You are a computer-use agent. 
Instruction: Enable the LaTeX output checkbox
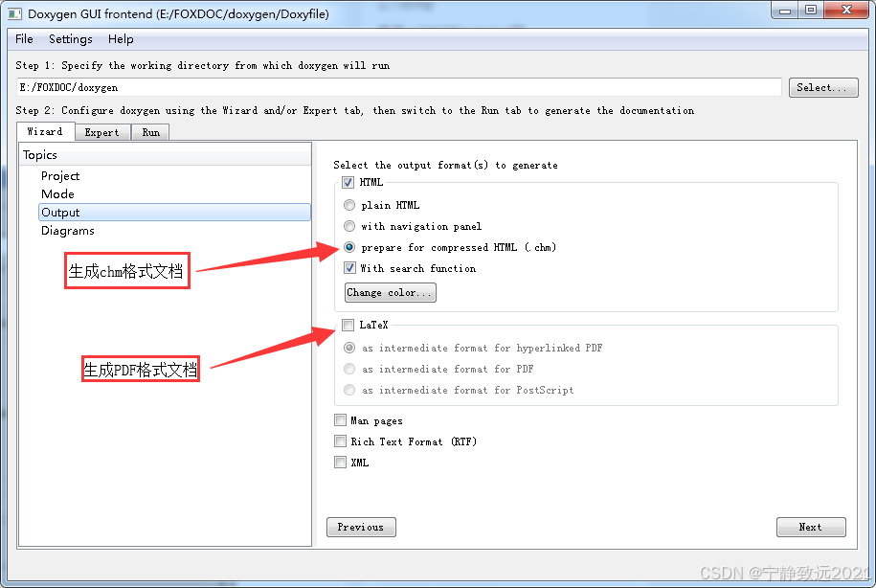coord(348,325)
